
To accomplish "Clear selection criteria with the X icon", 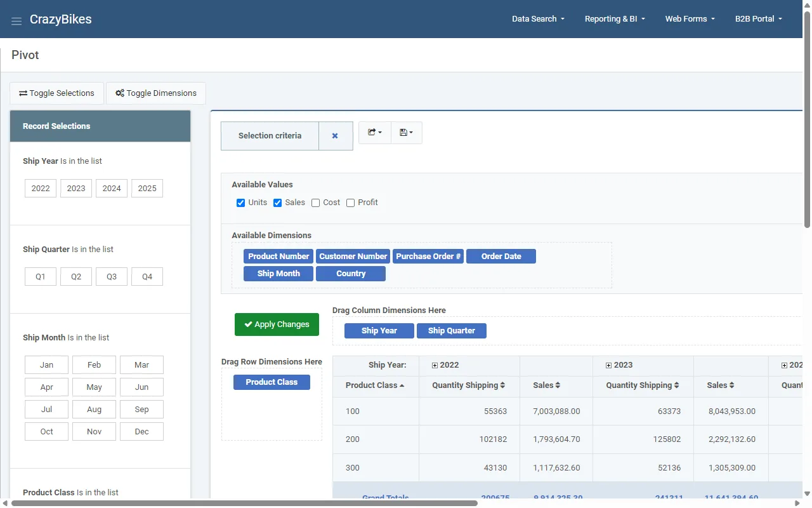I will click(x=335, y=136).
